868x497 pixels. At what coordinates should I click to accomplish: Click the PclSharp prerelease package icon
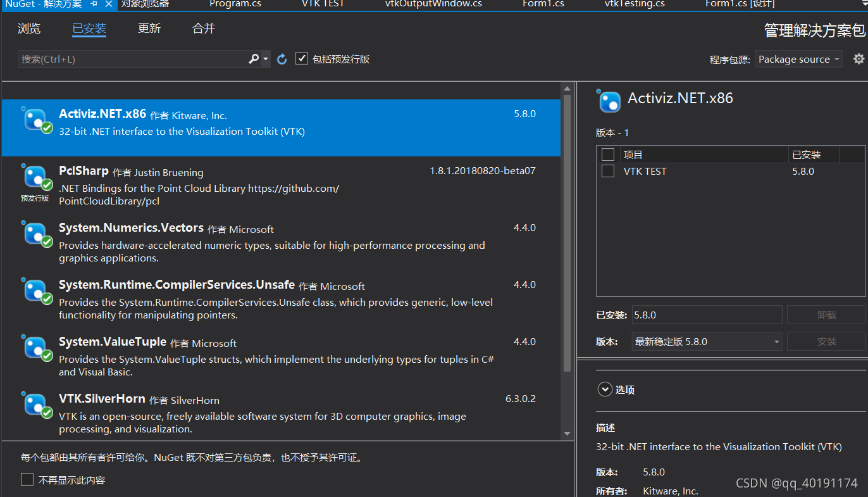tap(36, 178)
